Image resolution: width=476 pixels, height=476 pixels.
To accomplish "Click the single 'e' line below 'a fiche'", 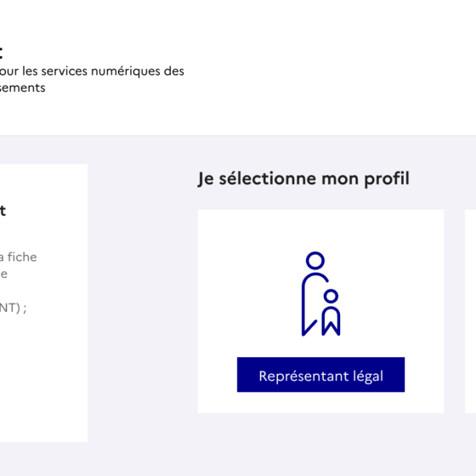I will (3, 274).
